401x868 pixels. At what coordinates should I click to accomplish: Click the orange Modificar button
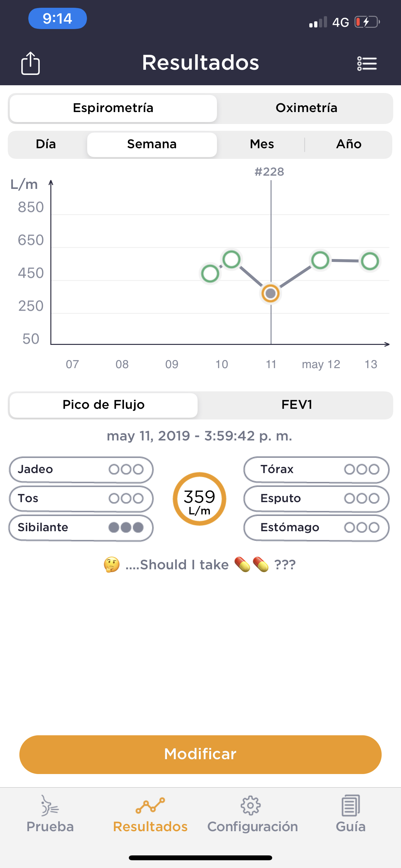point(200,754)
